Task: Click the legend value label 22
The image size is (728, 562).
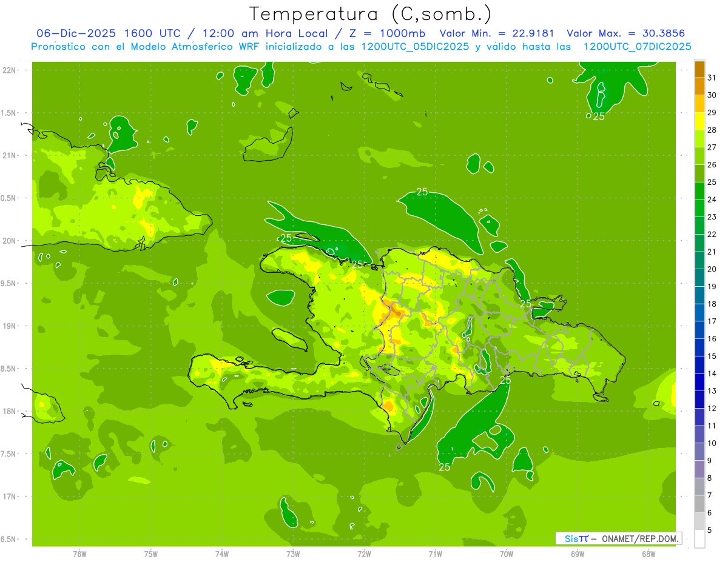Action: (x=712, y=234)
